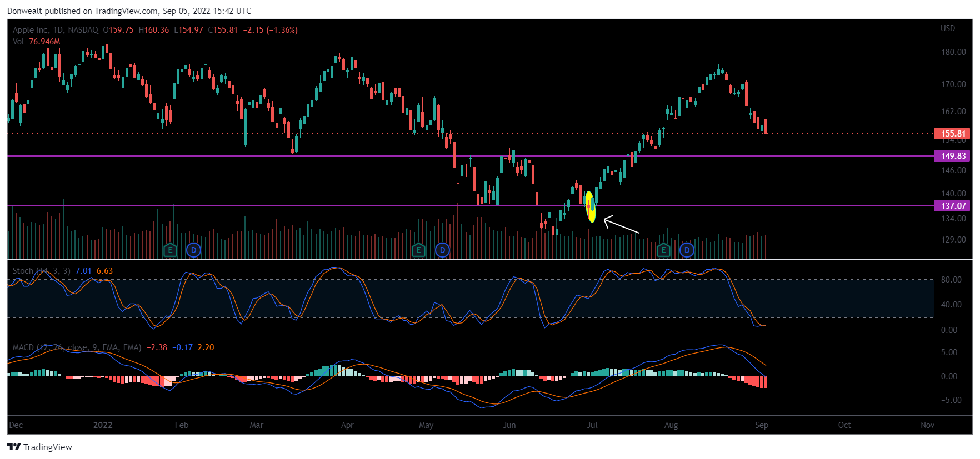Select the earnings E marker near Aug
Viewport: 980px width, 459px height.
[663, 250]
